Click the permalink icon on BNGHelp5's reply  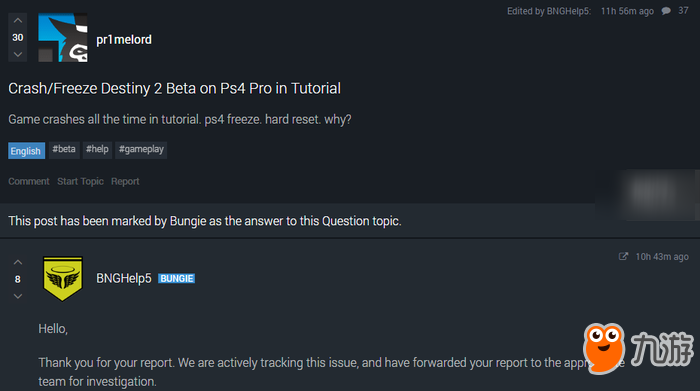(623, 256)
